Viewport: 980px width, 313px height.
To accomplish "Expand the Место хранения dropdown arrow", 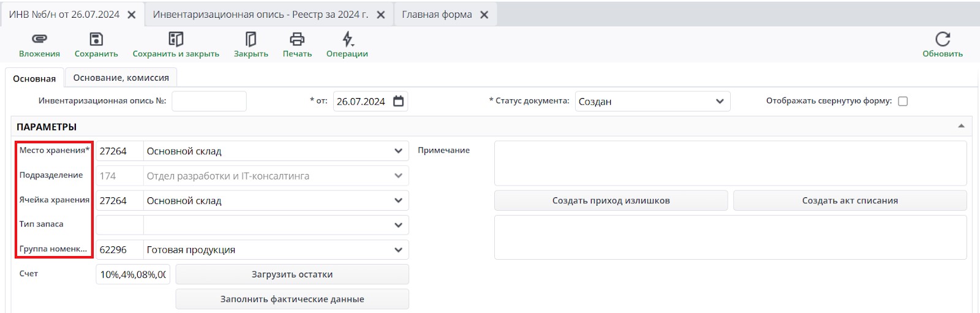I will (x=399, y=151).
